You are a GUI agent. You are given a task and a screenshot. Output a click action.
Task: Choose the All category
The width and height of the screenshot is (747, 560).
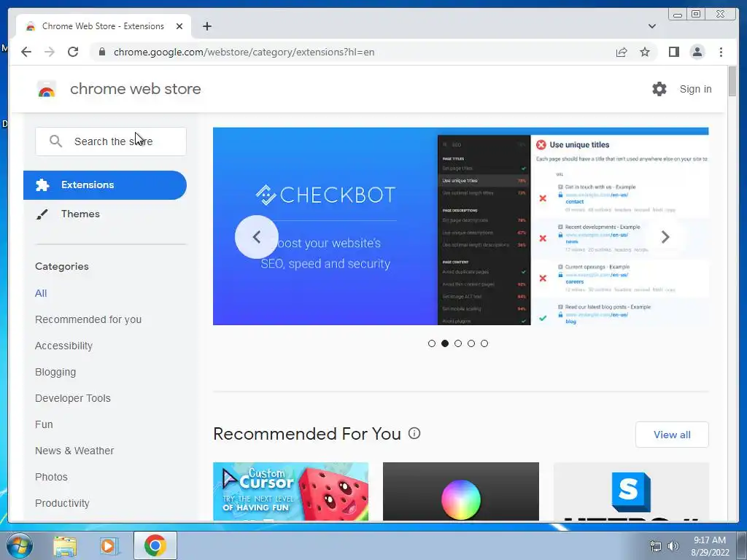click(x=41, y=293)
